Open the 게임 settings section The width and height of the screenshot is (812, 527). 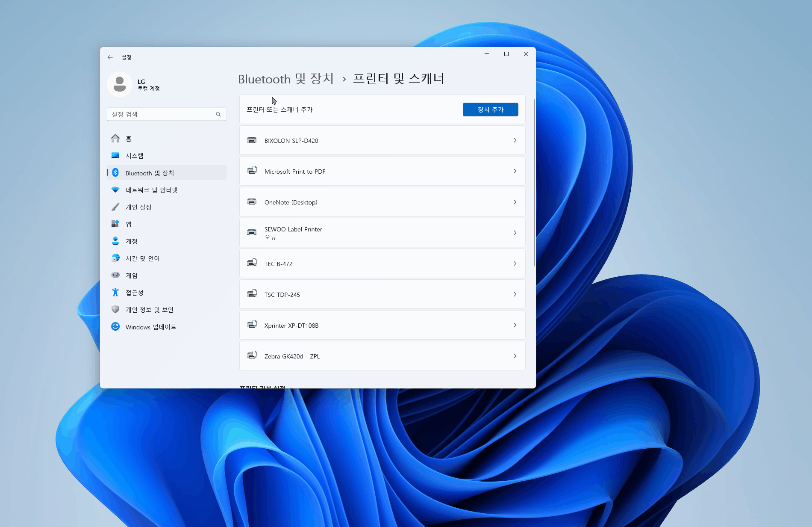(167, 275)
